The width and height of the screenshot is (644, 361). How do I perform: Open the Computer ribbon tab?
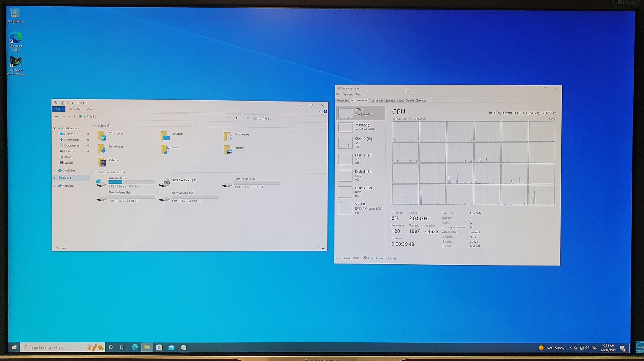74,109
